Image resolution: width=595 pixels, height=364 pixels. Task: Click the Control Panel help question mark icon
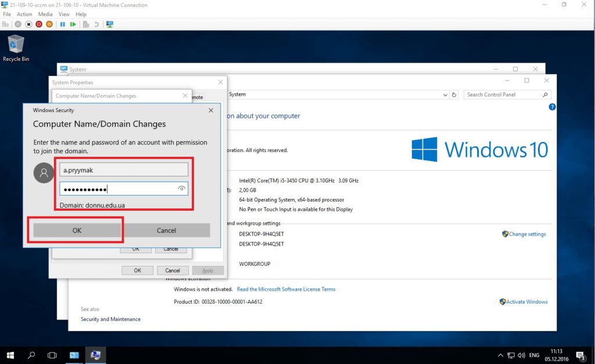(x=552, y=107)
